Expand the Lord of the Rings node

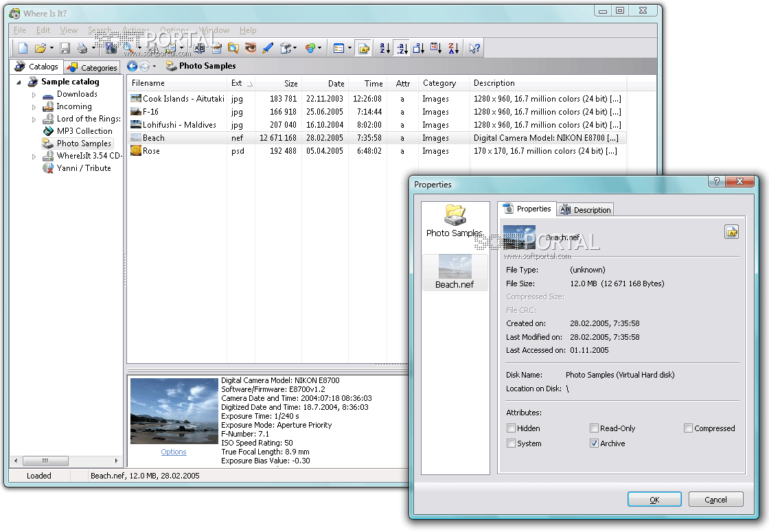pos(34,119)
